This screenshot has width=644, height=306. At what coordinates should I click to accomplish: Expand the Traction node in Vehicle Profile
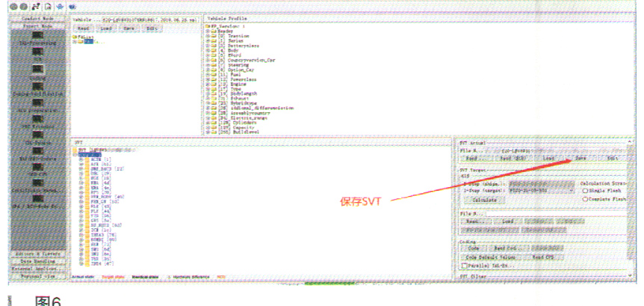(208, 36)
